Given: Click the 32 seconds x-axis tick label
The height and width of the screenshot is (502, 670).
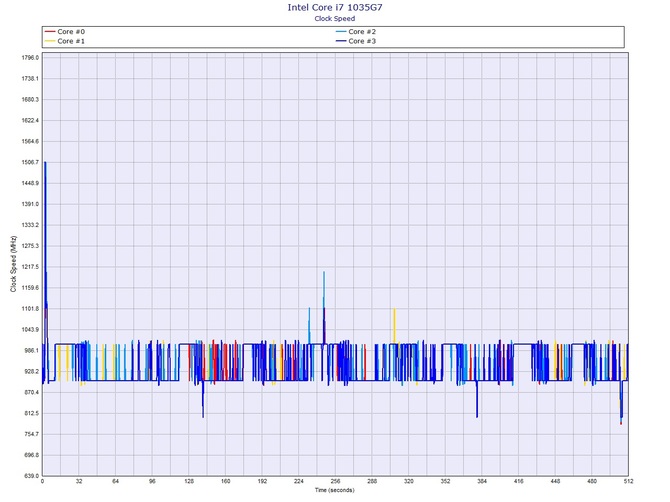Looking at the screenshot, I should click(x=79, y=481).
